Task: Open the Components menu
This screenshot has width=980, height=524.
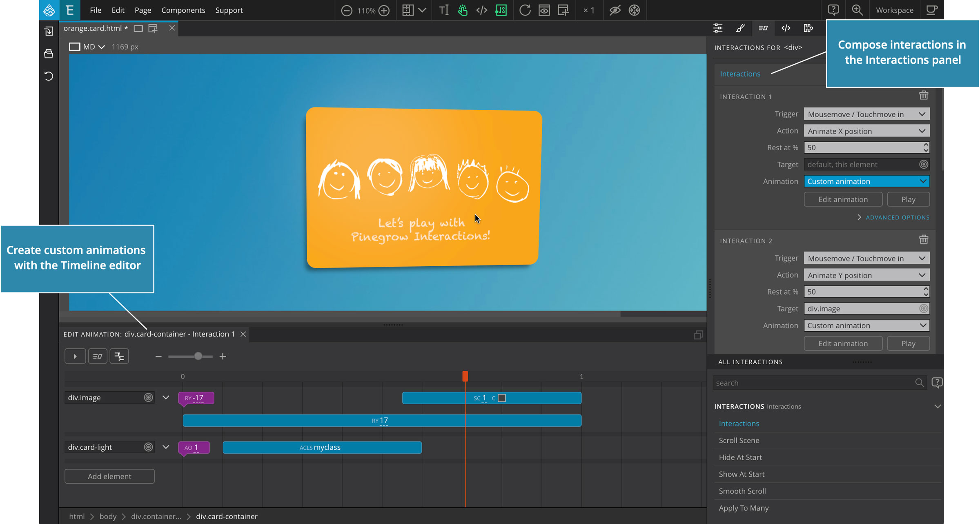Action: [x=183, y=10]
